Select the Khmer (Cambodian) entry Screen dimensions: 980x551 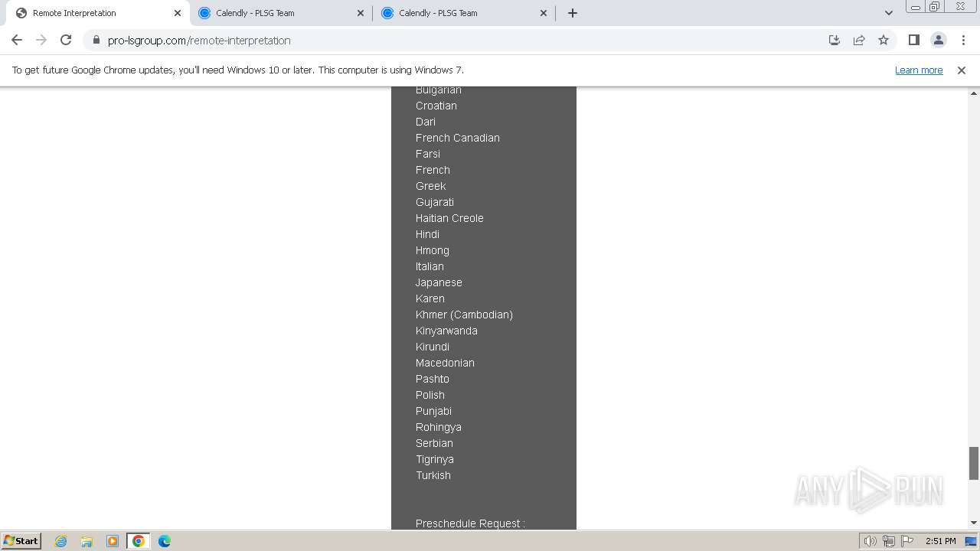coord(464,315)
